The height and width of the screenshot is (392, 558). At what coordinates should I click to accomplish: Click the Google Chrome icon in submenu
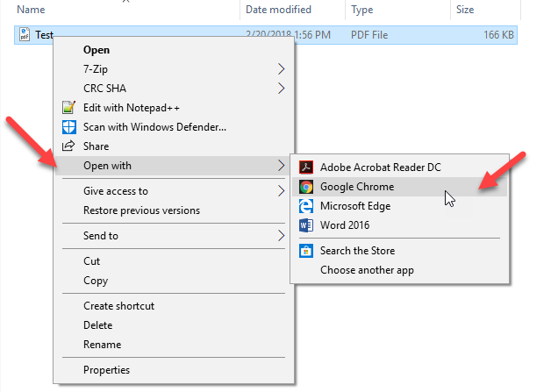[x=305, y=187]
